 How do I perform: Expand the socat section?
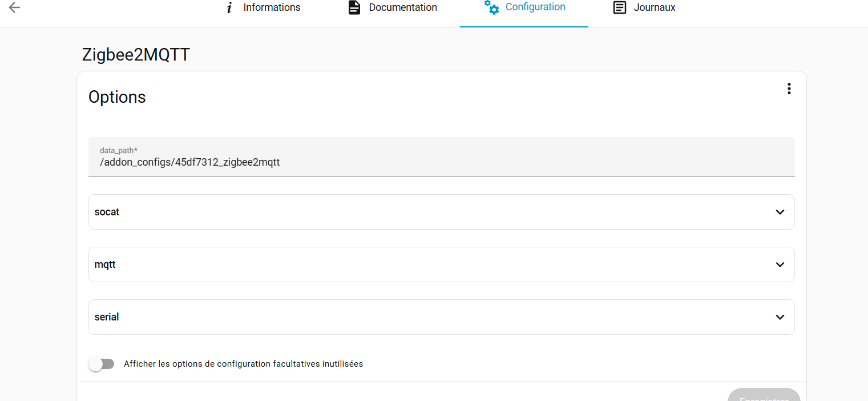[x=107, y=212]
